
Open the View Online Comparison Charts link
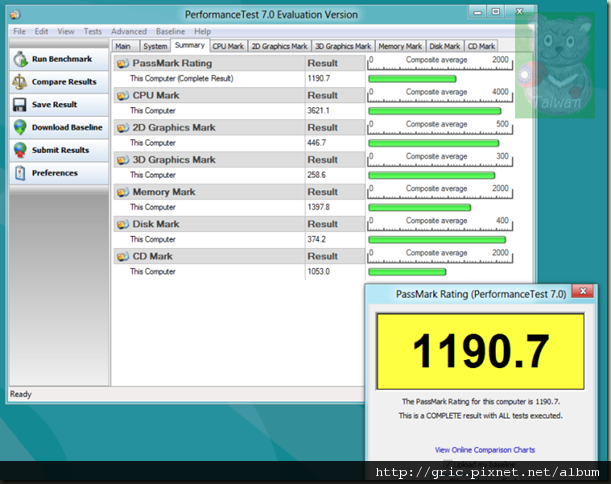click(485, 450)
